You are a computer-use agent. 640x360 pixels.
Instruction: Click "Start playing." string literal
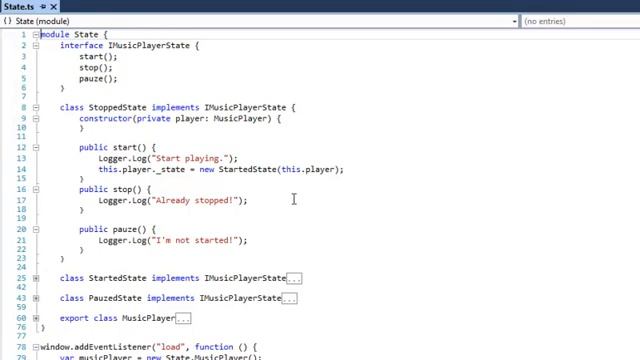[x=190, y=158]
